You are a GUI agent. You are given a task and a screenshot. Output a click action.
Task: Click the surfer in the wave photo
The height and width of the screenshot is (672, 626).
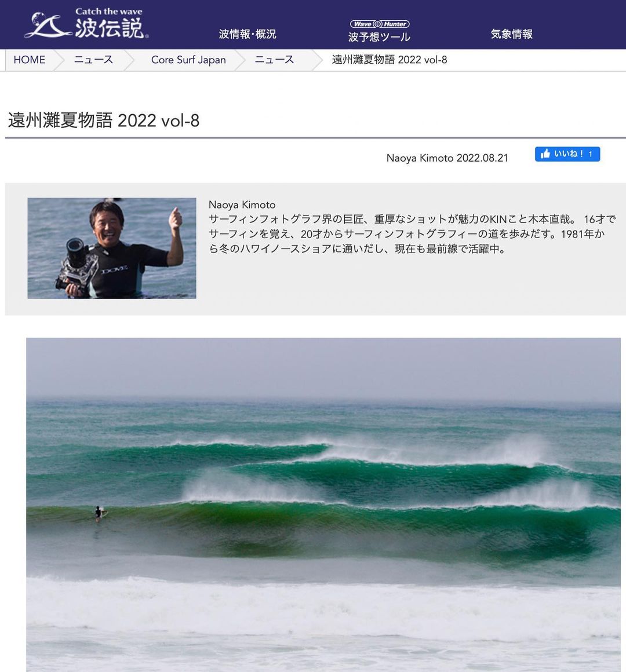tap(100, 513)
